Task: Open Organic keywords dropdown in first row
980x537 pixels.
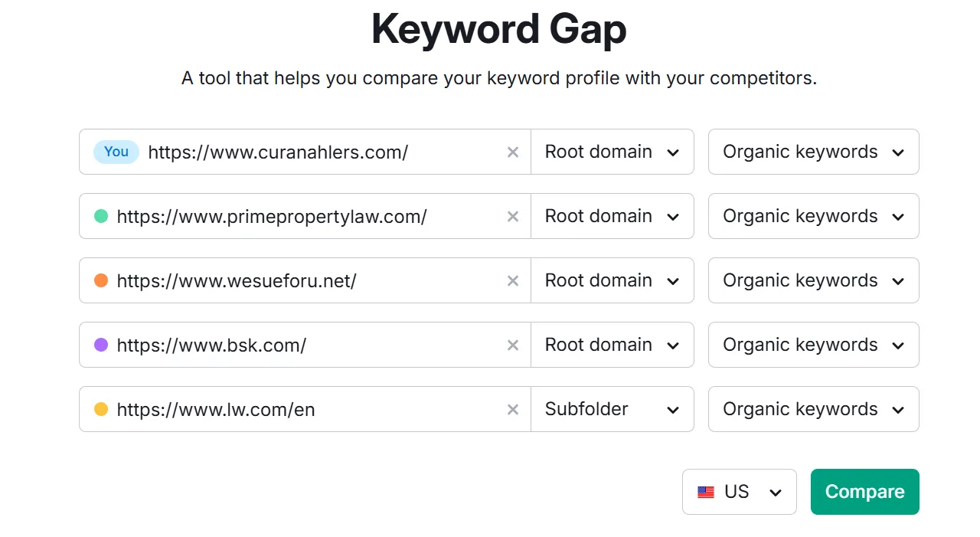Action: [x=813, y=152]
